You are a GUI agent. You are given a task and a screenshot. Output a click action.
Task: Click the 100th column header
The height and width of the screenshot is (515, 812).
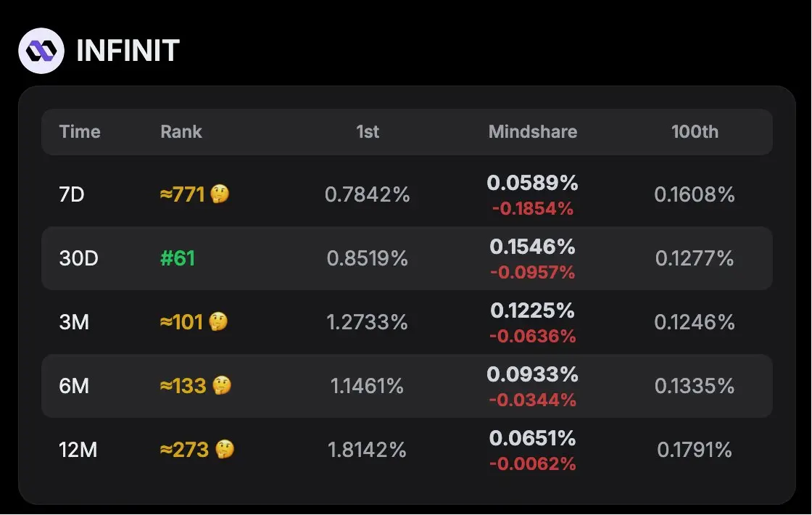(695, 131)
